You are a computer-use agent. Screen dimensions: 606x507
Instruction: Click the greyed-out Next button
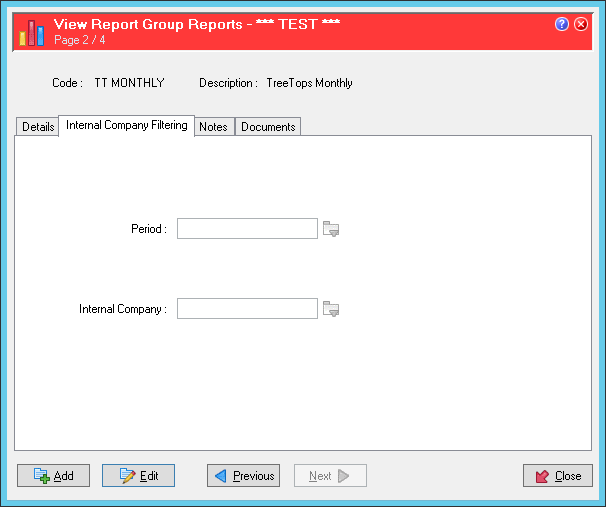(330, 476)
